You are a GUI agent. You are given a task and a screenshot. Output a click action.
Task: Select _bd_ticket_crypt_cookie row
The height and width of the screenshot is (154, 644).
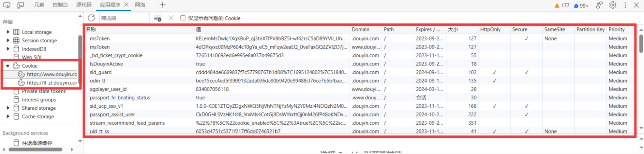359,55
